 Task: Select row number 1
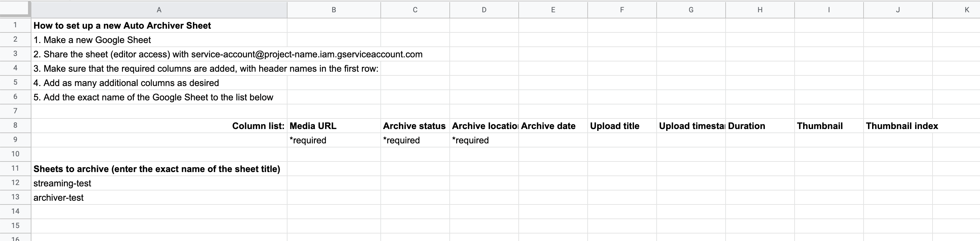(x=15, y=26)
